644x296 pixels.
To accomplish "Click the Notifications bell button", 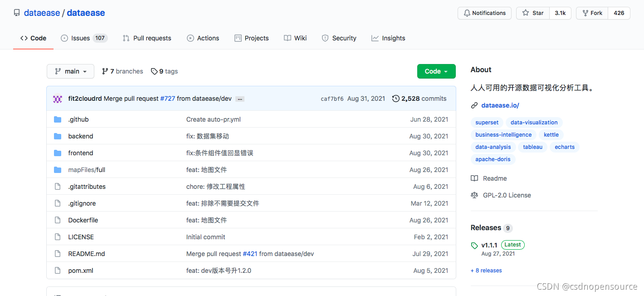I will click(x=484, y=13).
